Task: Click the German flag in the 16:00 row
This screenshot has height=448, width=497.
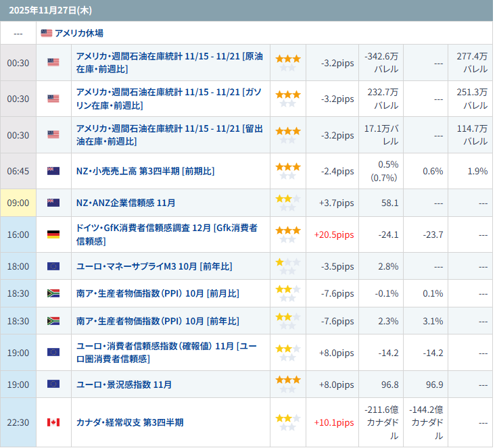Action: 53,234
